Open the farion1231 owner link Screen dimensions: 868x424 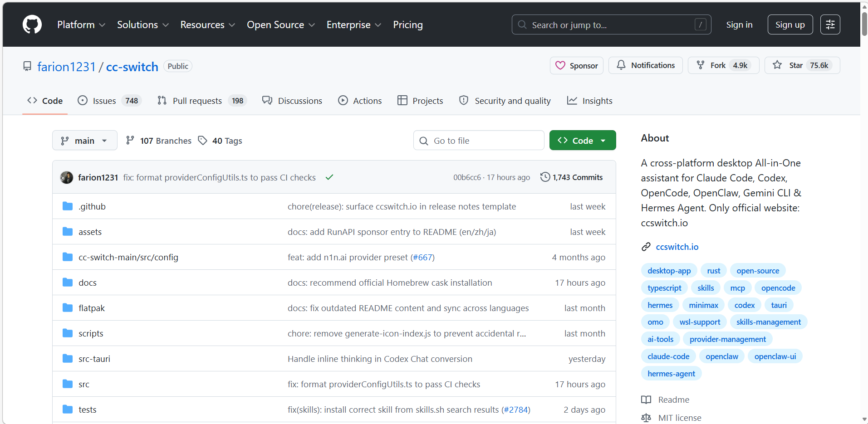click(66, 67)
